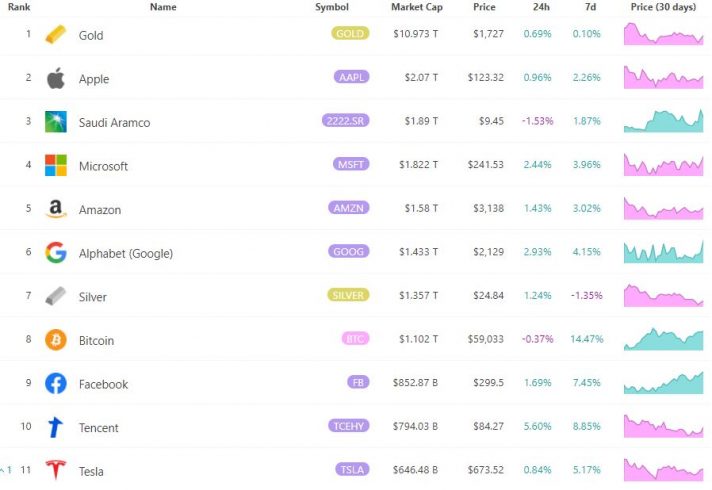Sort by the Rank column header
Viewport: 712px width, 490px height.
pyautogui.click(x=19, y=7)
